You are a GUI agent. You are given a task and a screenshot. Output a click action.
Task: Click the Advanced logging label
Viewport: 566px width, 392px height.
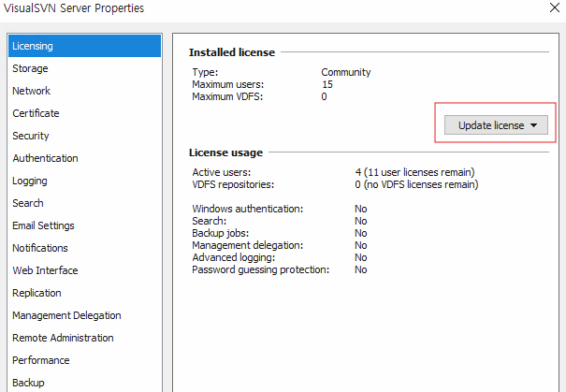pos(234,257)
